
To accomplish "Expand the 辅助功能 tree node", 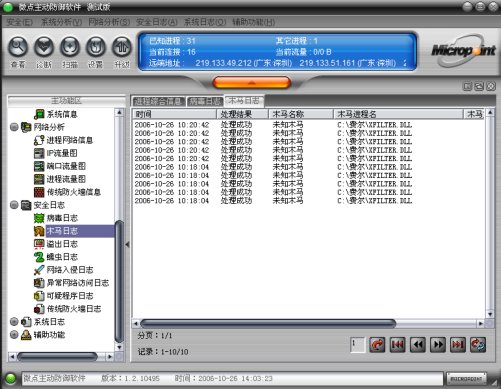I will click(x=14, y=335).
